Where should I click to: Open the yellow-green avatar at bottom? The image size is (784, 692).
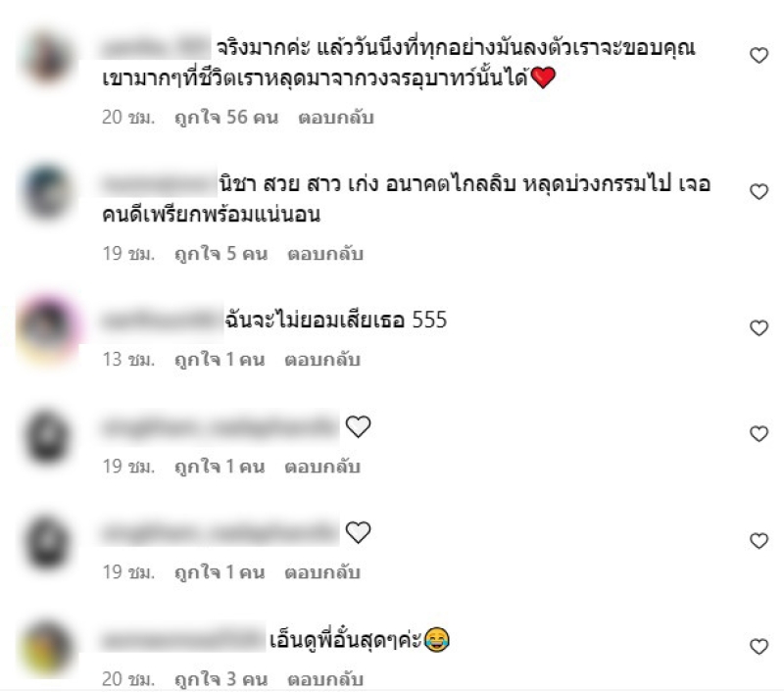pyautogui.click(x=47, y=647)
